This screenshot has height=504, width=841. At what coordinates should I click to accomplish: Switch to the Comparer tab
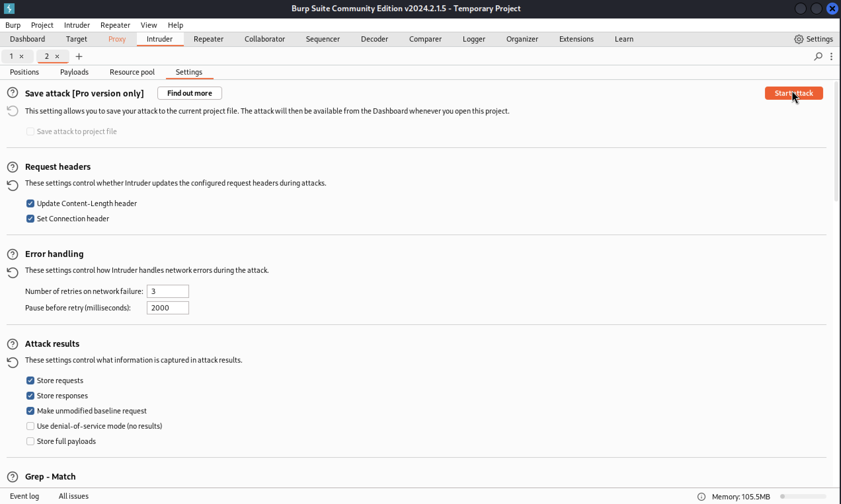425,39
